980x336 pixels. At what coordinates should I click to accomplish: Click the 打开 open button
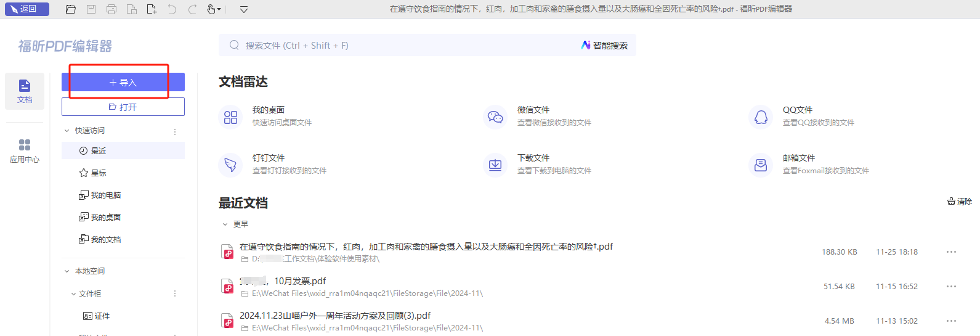pyautogui.click(x=123, y=107)
